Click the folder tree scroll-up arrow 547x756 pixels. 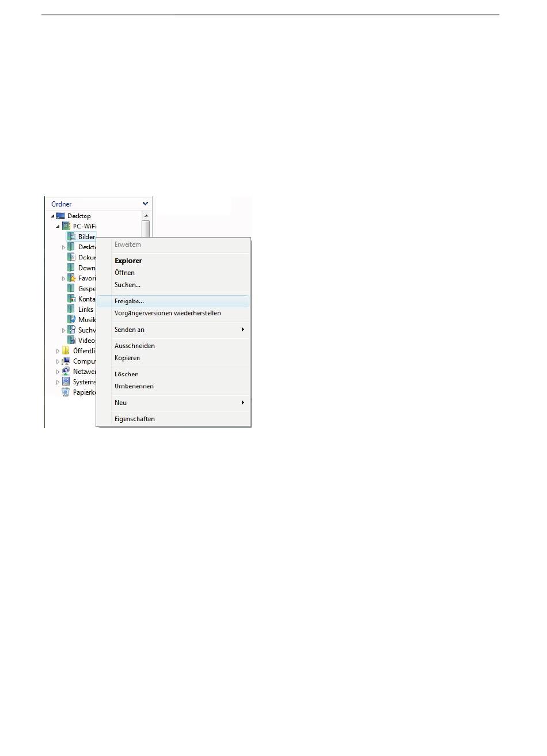146,216
